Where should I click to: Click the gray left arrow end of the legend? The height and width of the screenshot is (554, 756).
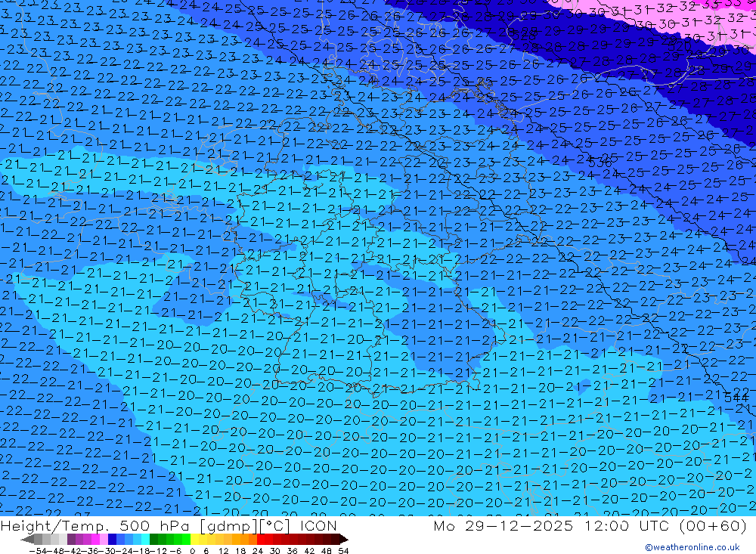(x=27, y=539)
